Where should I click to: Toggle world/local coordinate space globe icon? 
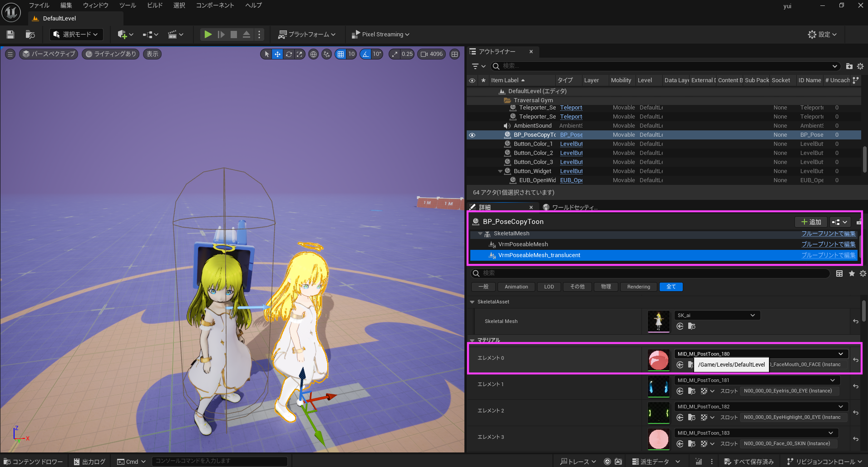313,54
